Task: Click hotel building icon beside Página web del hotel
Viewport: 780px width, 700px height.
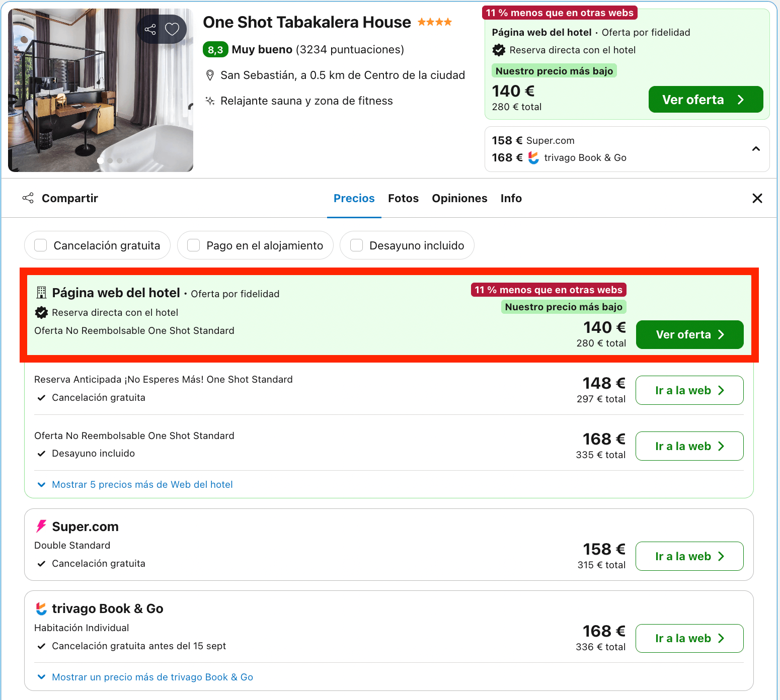Action: [x=41, y=293]
